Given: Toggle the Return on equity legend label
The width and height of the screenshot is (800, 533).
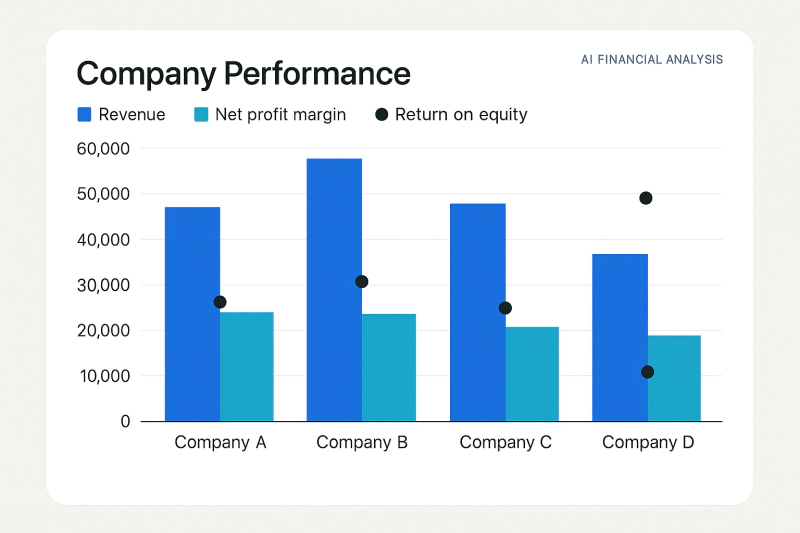Looking at the screenshot, I should [461, 115].
